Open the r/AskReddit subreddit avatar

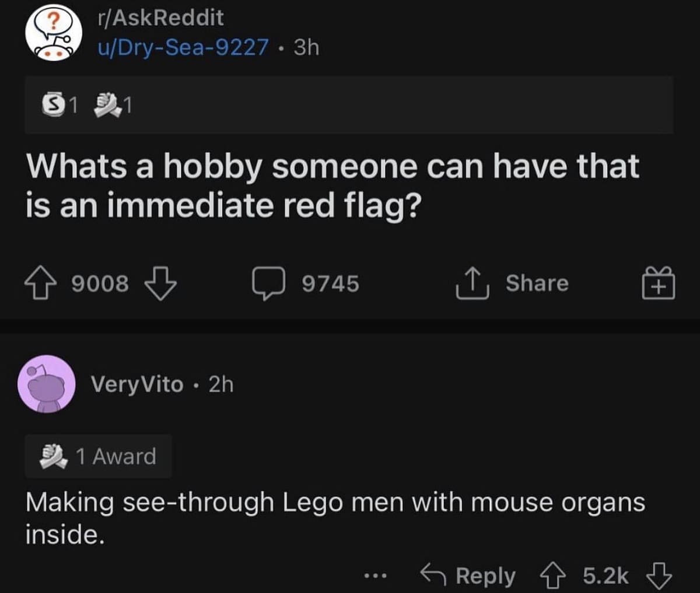tap(52, 34)
